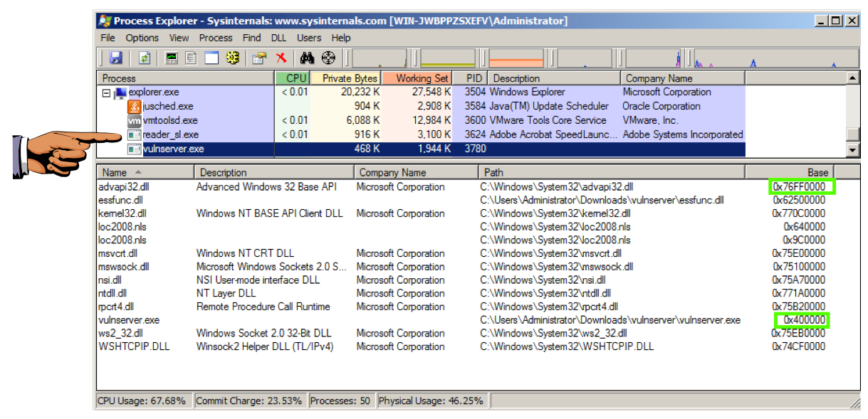Select ntdll.dll in the DLL list
Image resolution: width=868 pixels, height=419 pixels.
coord(113,293)
